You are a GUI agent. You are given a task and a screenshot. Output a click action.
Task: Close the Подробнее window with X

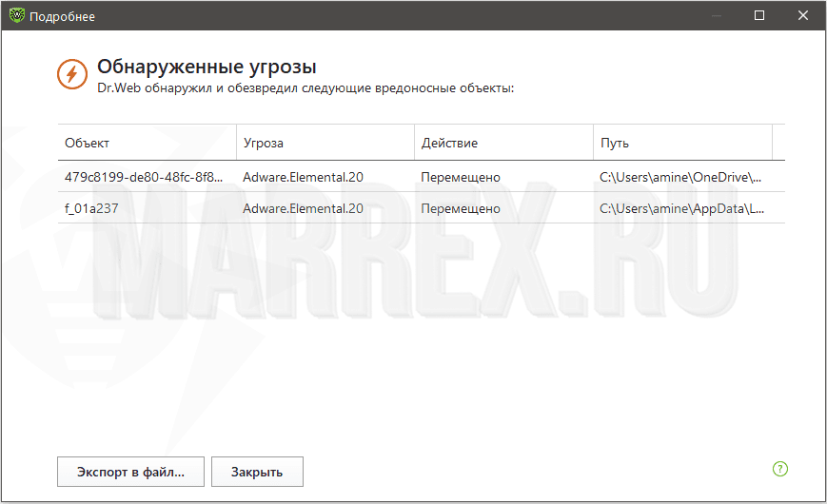(803, 15)
